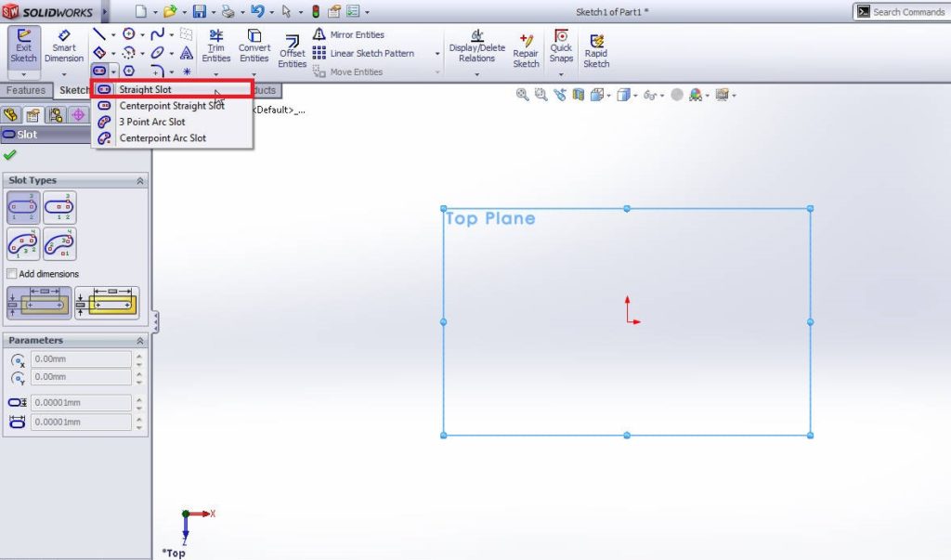Collapse the Parameters group
Image resolution: width=951 pixels, height=560 pixels.
click(x=141, y=340)
